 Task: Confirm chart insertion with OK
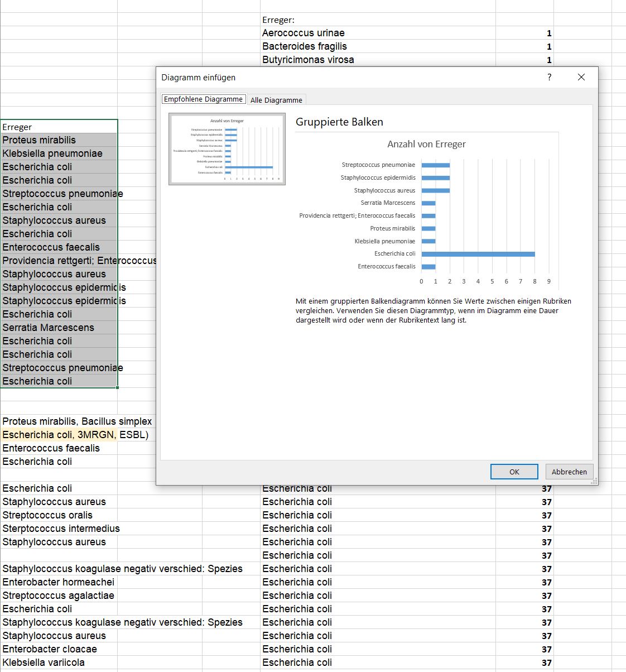(x=514, y=472)
